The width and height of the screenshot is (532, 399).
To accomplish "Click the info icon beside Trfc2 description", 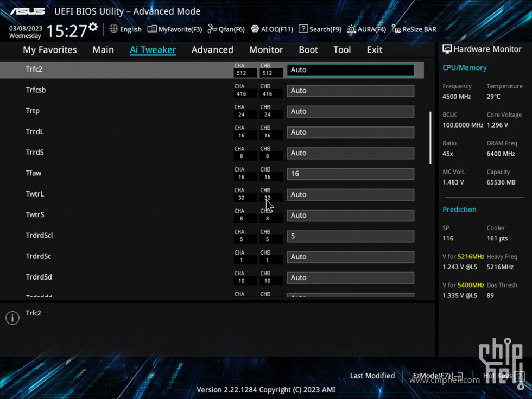I will click(x=12, y=318).
